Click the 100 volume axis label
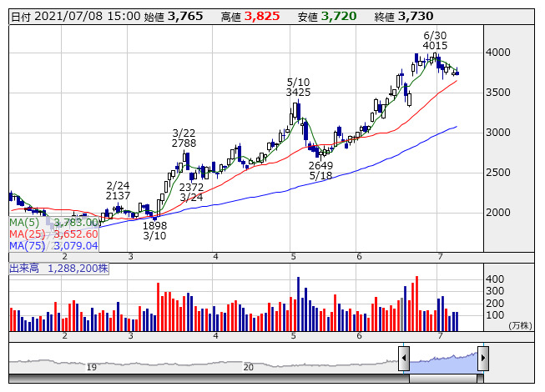 point(495,315)
